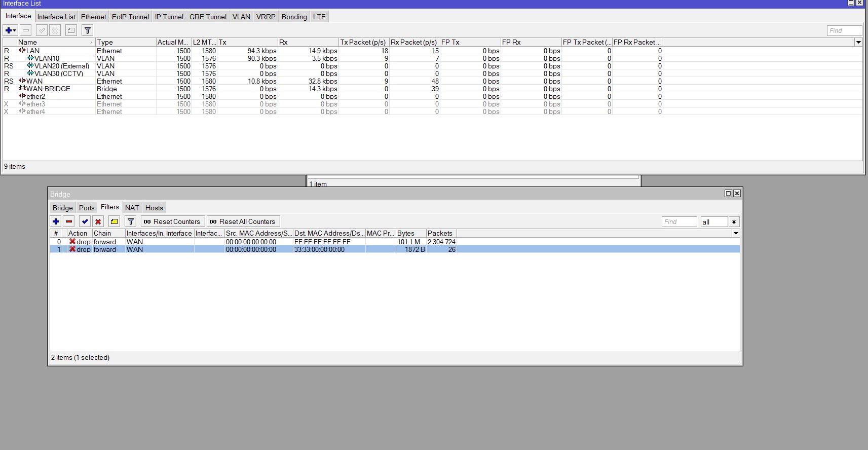Click destination MAC 'FF:FF:FF:FF:FF:FF' in rule 0
The height and width of the screenshot is (450, 868).
tap(322, 242)
